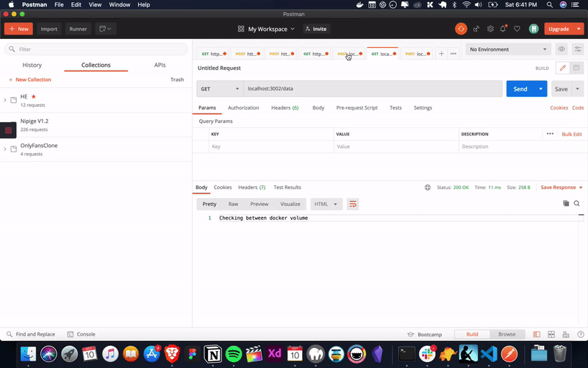Open the notifications bell
The image size is (588, 368).
coord(503,29)
